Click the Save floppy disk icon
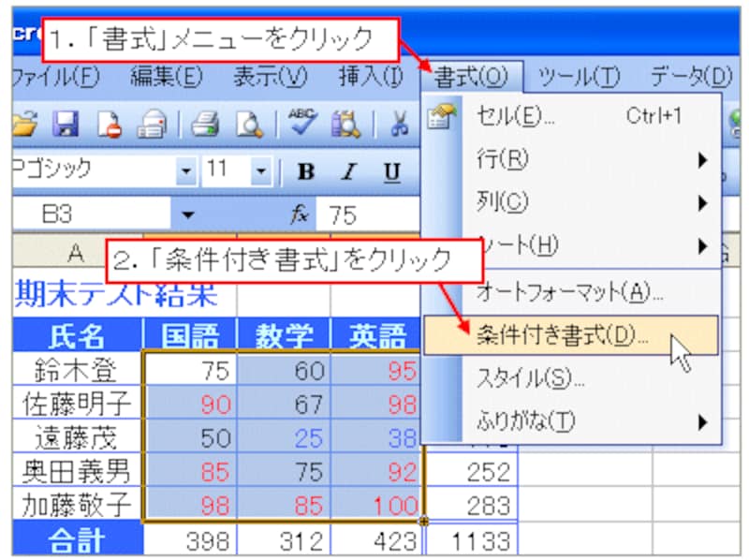The height and width of the screenshot is (560, 749). 65,124
